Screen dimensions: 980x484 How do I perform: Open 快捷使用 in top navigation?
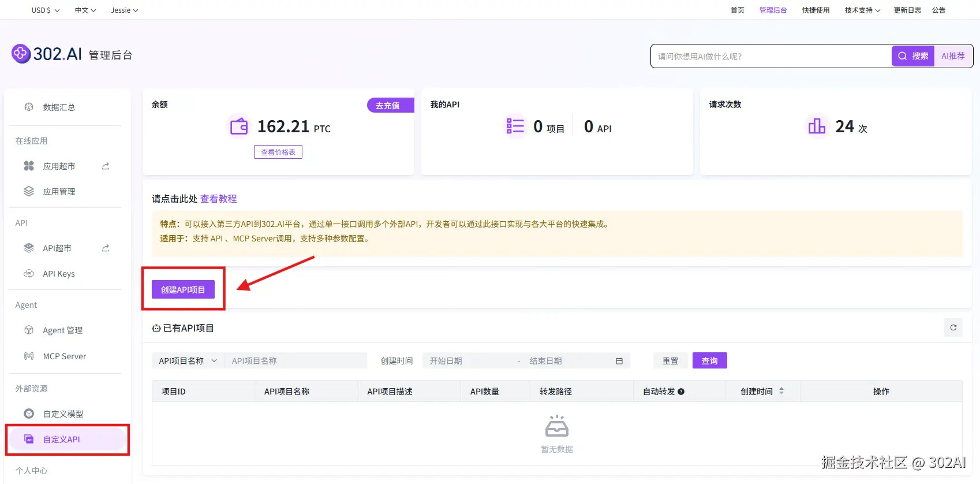pos(816,10)
